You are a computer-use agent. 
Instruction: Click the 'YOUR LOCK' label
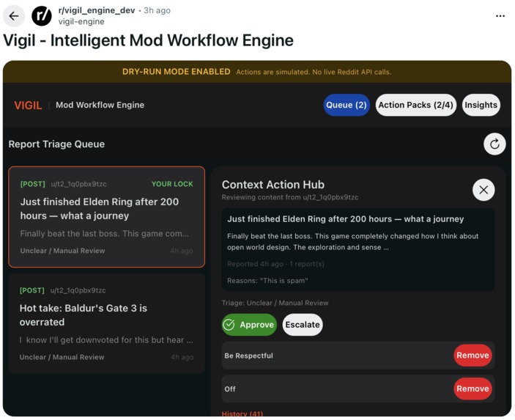(172, 184)
